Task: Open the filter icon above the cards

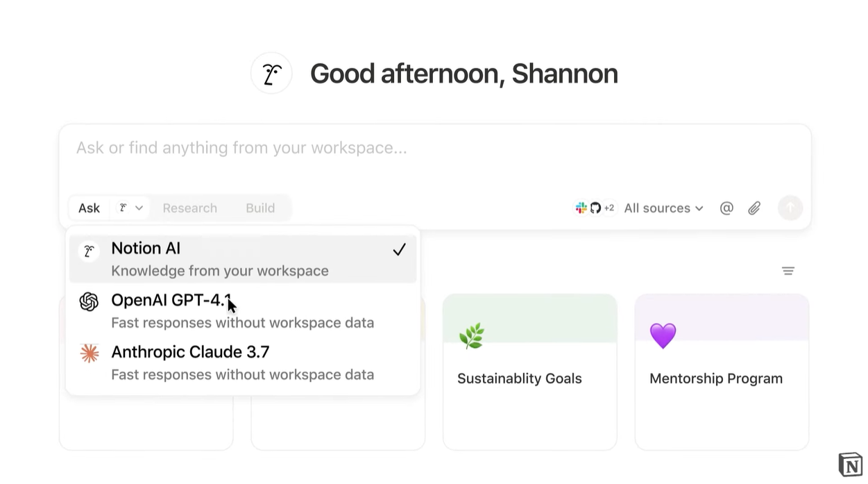Action: [x=788, y=271]
